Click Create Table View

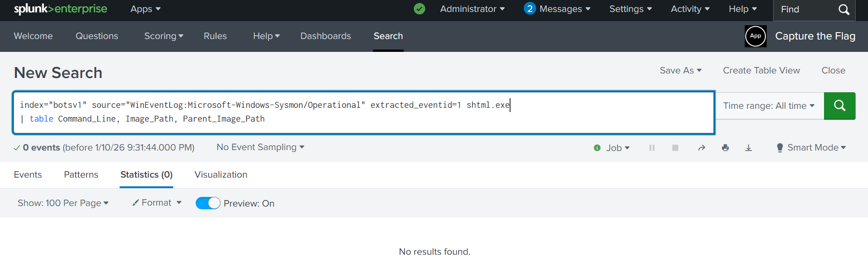761,70
